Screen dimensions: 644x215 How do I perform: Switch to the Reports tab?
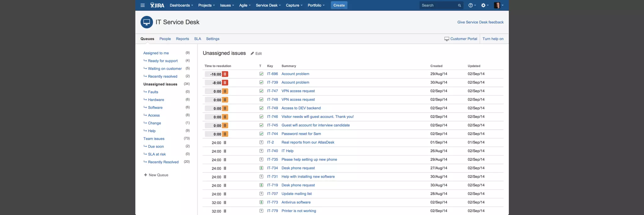[182, 39]
